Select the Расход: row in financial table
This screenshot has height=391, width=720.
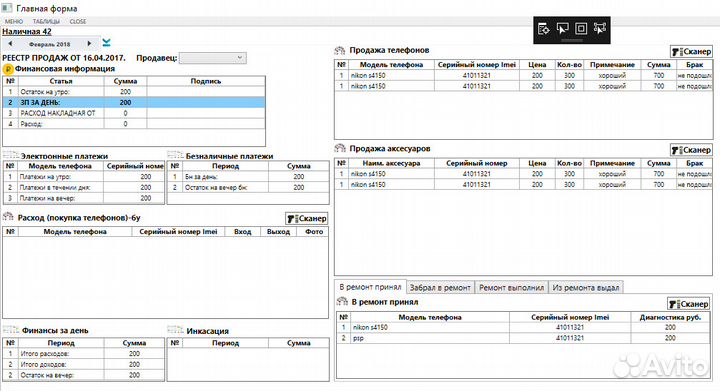[x=134, y=124]
